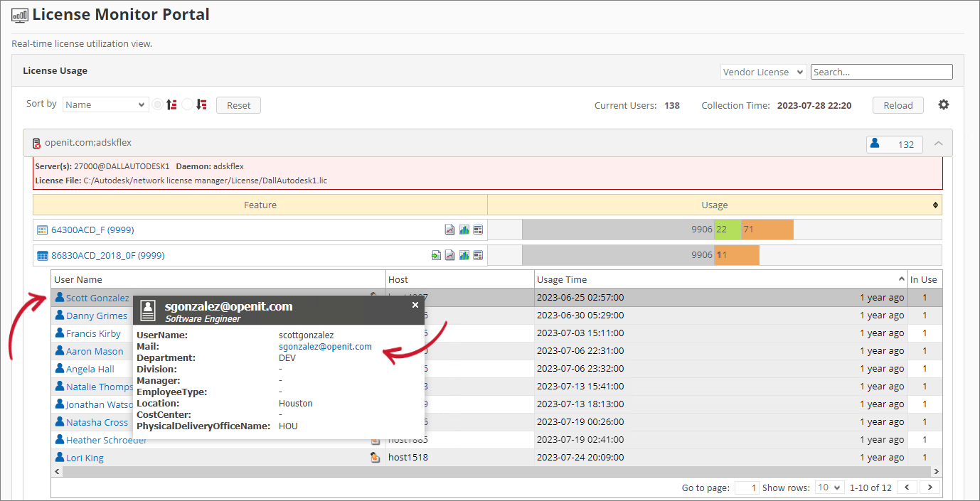Click the user icon beside Danny Grimes
The height and width of the screenshot is (501, 980).
pyautogui.click(x=60, y=315)
